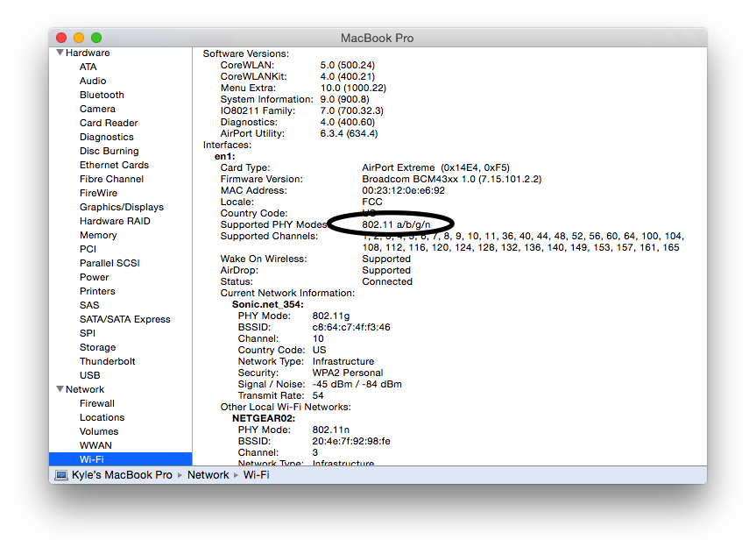This screenshot has width=756, height=554.
Task: Click Kyle's MacBook Pro in path bar
Action: pyautogui.click(x=122, y=475)
